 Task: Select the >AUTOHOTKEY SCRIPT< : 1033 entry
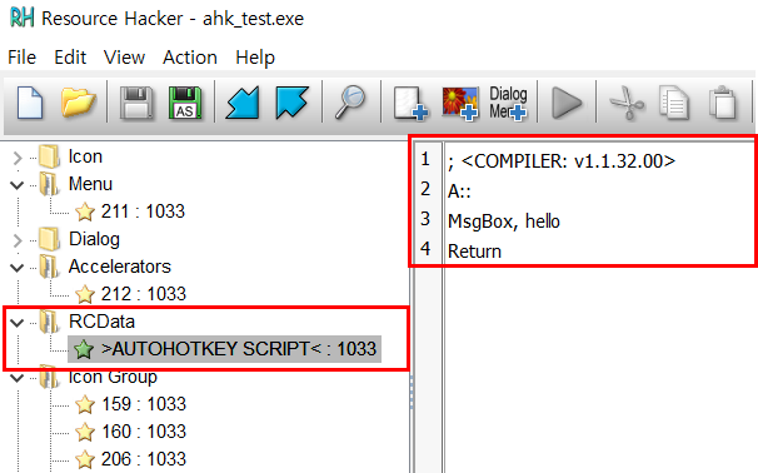[x=239, y=349]
